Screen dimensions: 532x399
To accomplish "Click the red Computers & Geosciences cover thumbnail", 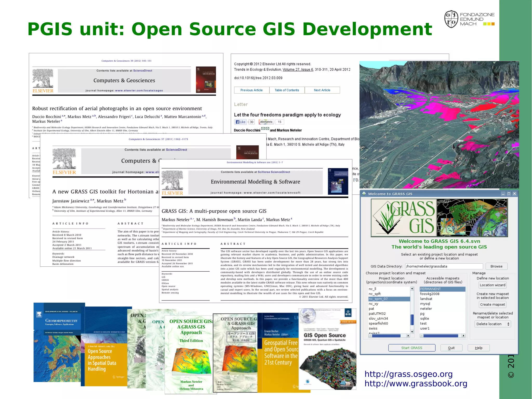I will click(x=206, y=80).
